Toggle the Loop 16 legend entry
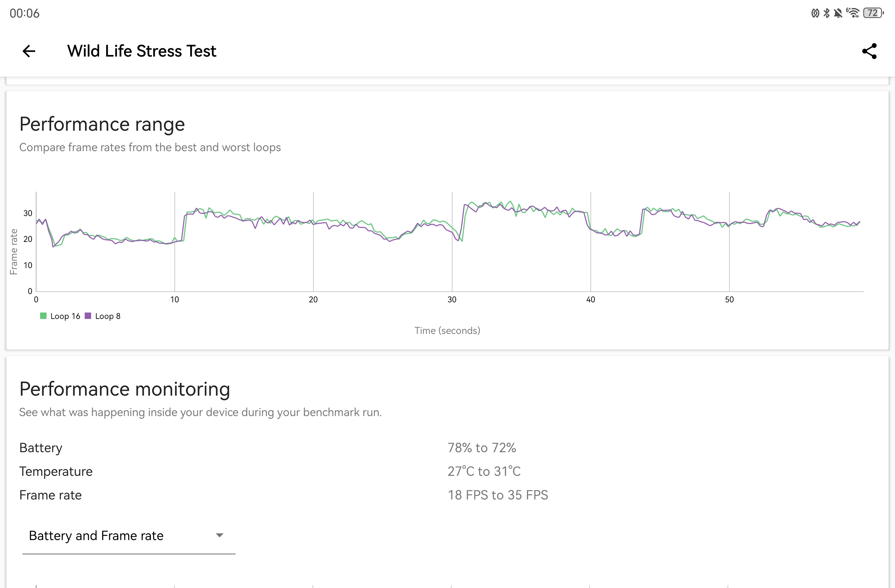The height and width of the screenshot is (588, 895). coord(65,316)
